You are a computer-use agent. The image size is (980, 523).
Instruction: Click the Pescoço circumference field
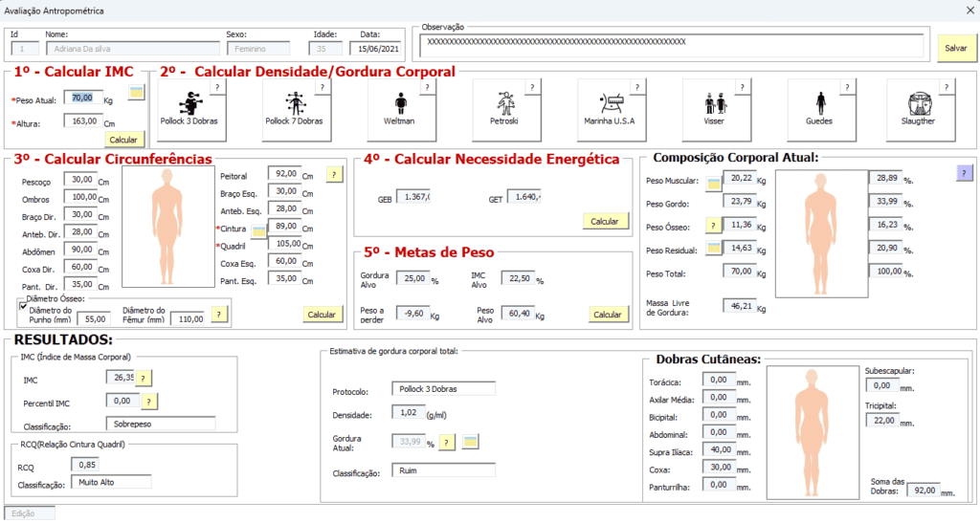pos(80,180)
